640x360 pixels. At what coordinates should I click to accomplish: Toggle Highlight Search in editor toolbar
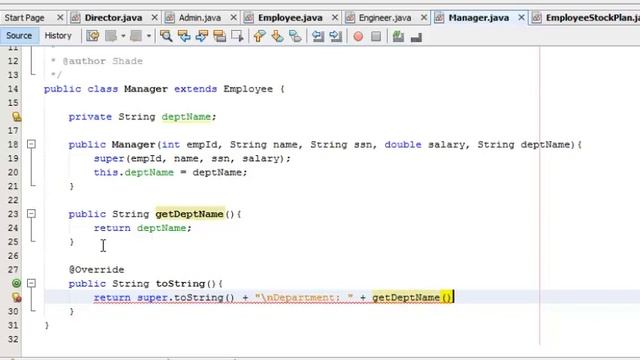(x=220, y=36)
